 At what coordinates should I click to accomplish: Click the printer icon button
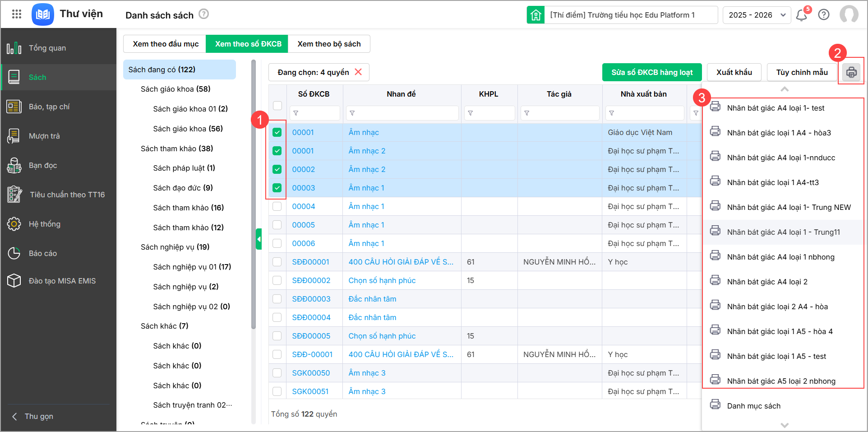coord(851,72)
